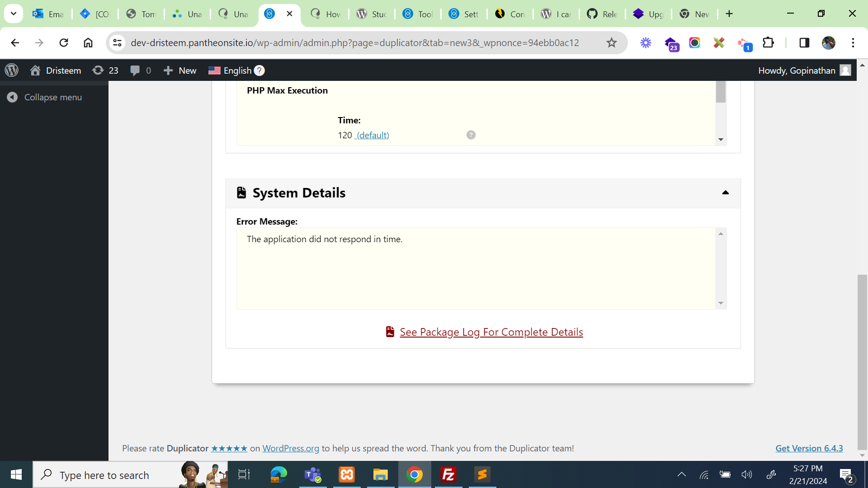Open the Extensions puzzle icon

pos(768,42)
